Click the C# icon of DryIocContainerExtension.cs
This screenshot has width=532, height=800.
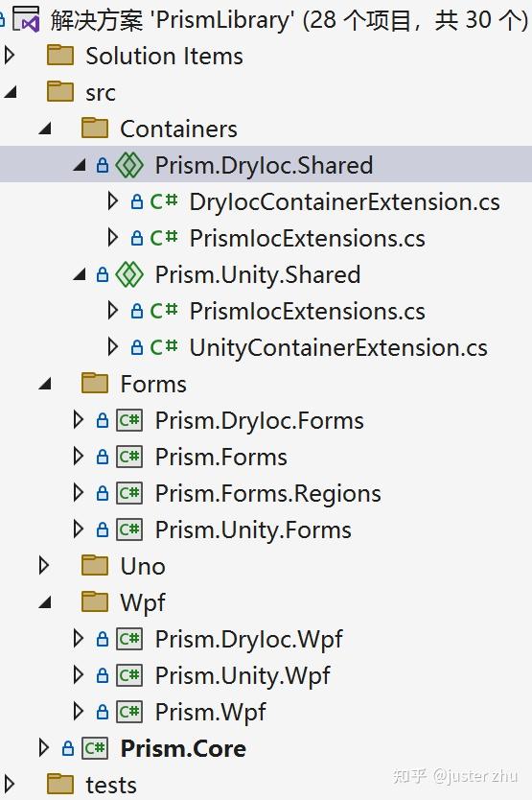click(164, 201)
